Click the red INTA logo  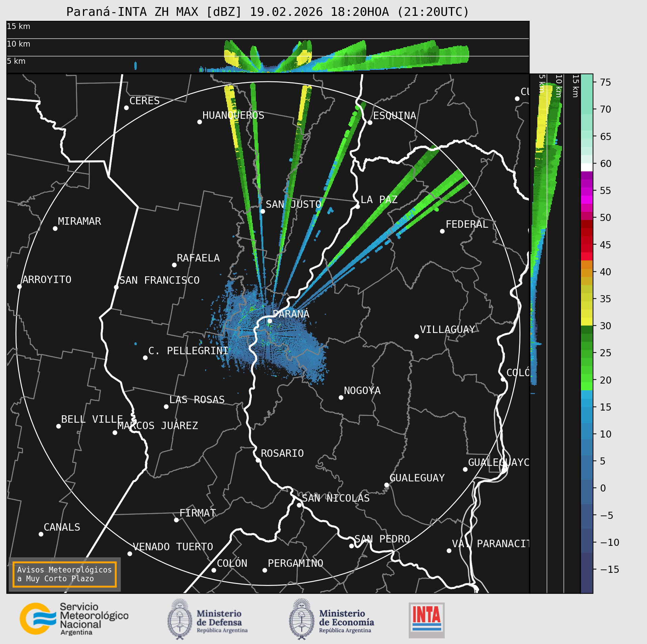click(427, 620)
